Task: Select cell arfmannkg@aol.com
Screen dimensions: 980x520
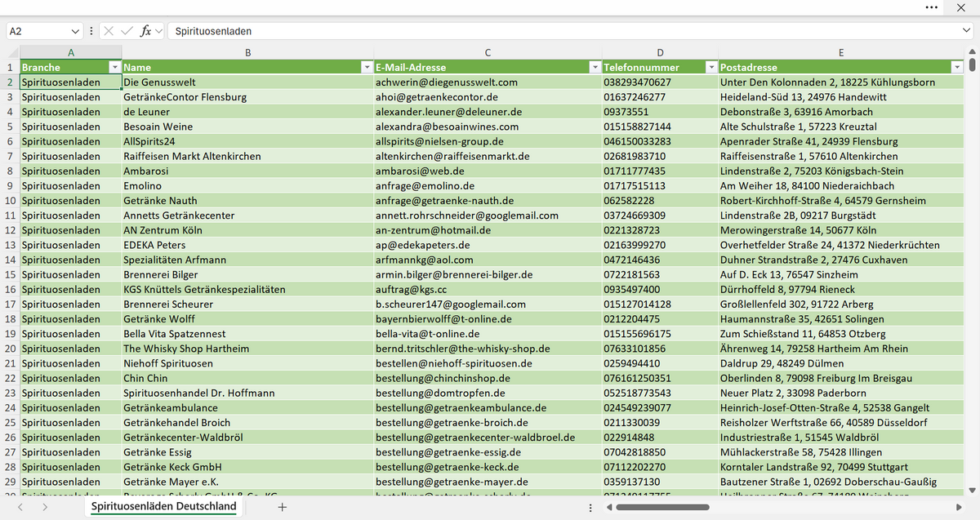Action: pos(488,260)
